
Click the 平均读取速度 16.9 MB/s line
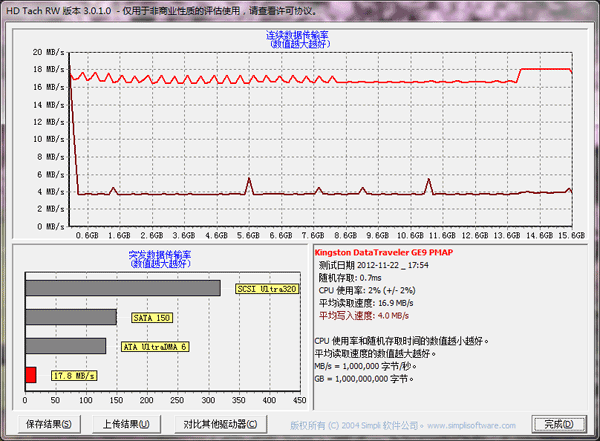[x=366, y=303]
